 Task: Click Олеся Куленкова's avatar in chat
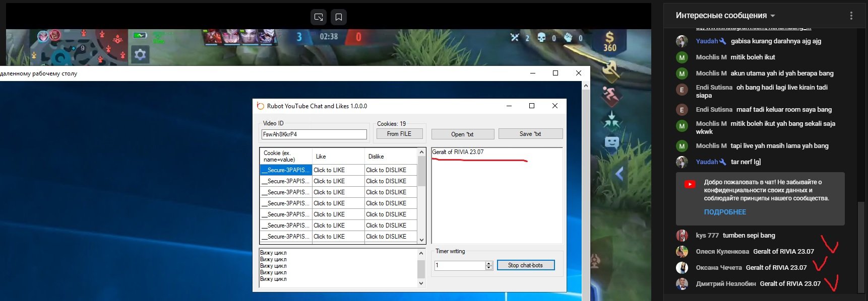(682, 251)
